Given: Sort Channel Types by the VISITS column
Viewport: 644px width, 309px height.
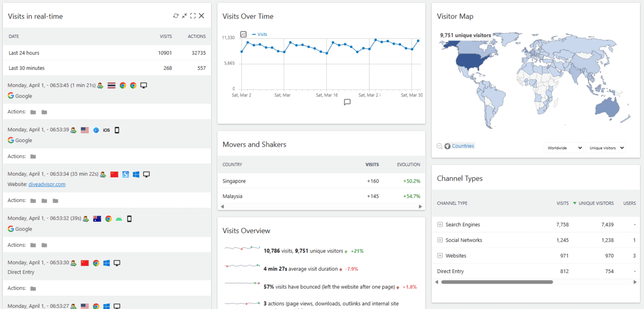Looking at the screenshot, I should point(562,203).
